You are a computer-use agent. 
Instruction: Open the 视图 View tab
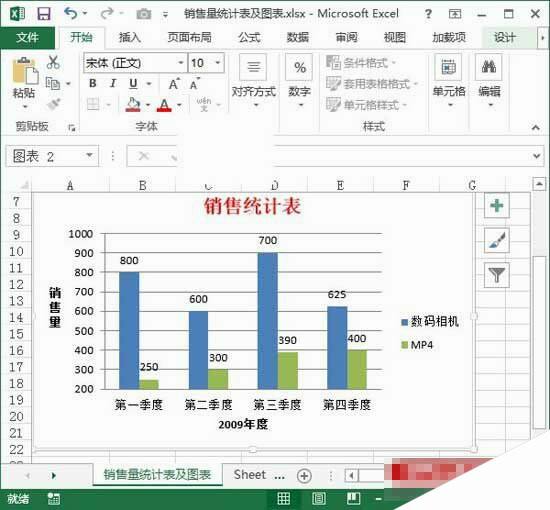395,37
